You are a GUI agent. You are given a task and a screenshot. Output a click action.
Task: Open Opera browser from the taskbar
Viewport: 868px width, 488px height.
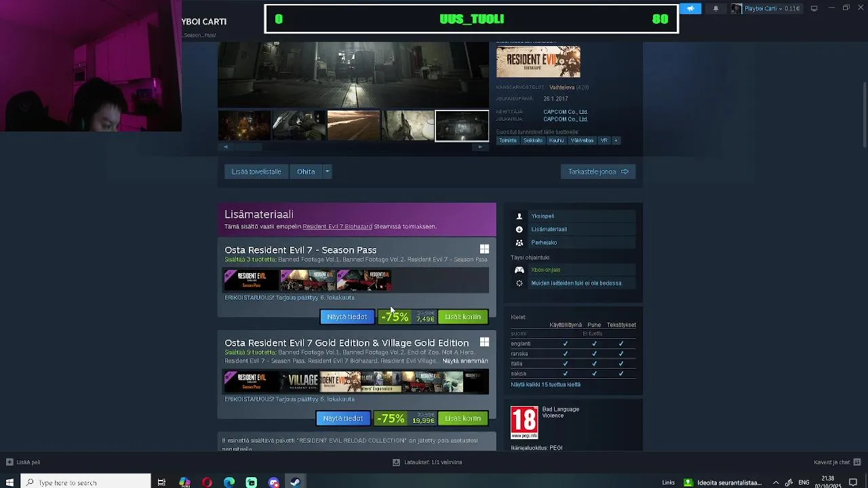207,483
